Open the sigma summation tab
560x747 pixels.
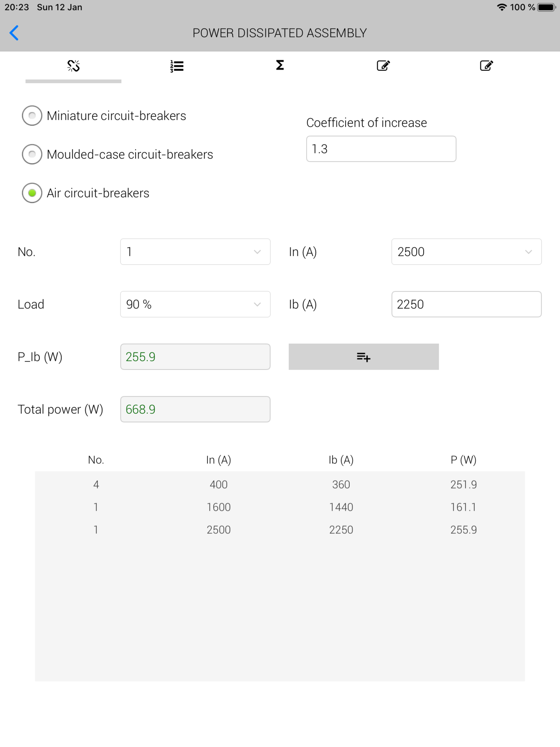[x=280, y=65]
